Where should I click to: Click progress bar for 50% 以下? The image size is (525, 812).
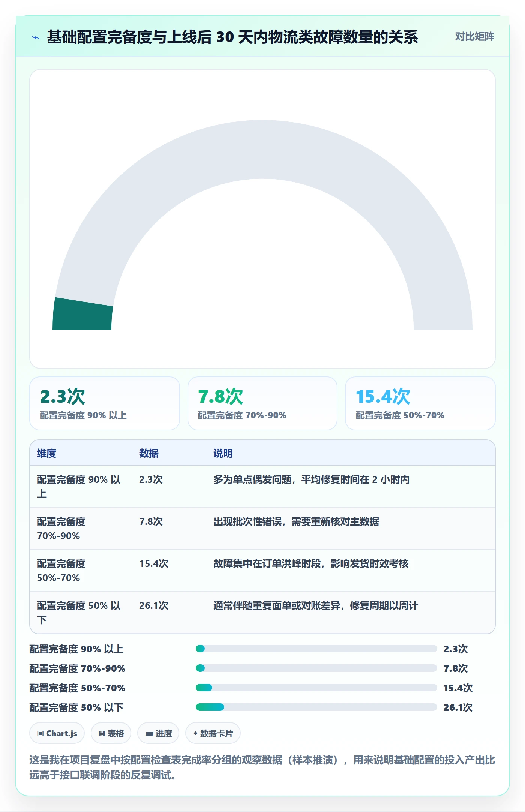[x=316, y=707]
